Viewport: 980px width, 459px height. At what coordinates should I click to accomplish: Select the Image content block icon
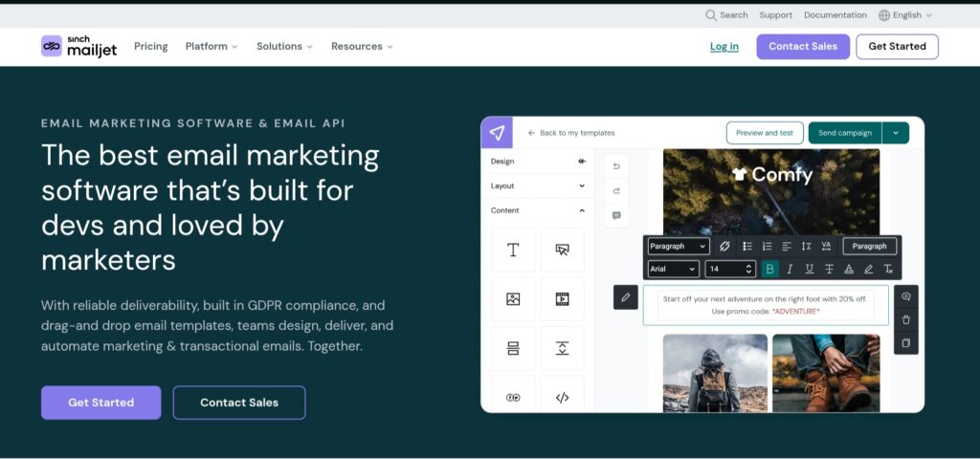[513, 299]
